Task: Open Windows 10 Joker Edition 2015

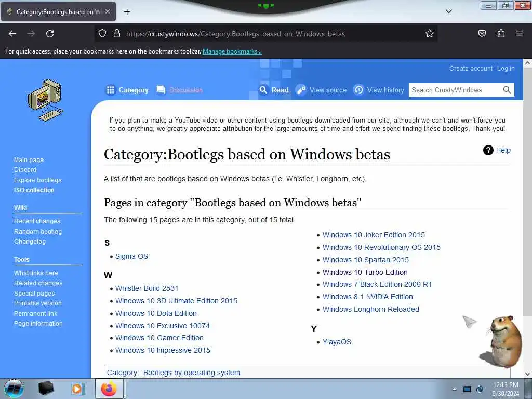Action: tap(374, 235)
